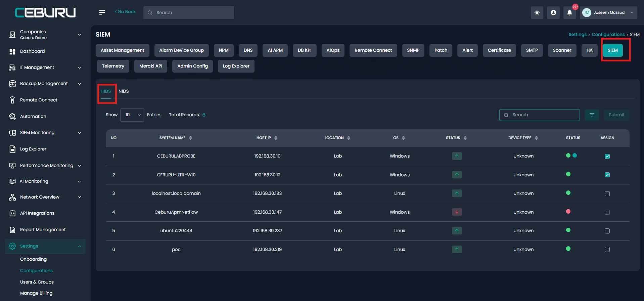Click the table Search input field
The height and width of the screenshot is (301, 644).
pyautogui.click(x=540, y=115)
